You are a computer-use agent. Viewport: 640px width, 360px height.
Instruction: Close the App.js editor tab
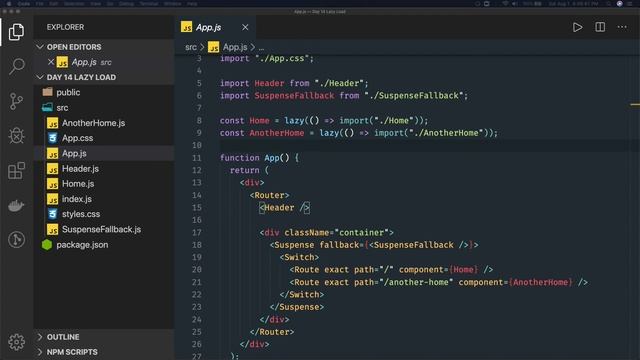tap(245, 27)
